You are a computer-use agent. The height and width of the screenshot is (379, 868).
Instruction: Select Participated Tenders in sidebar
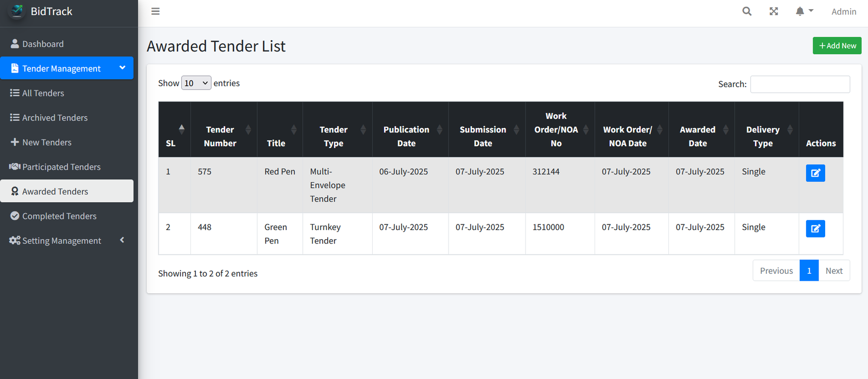61,167
